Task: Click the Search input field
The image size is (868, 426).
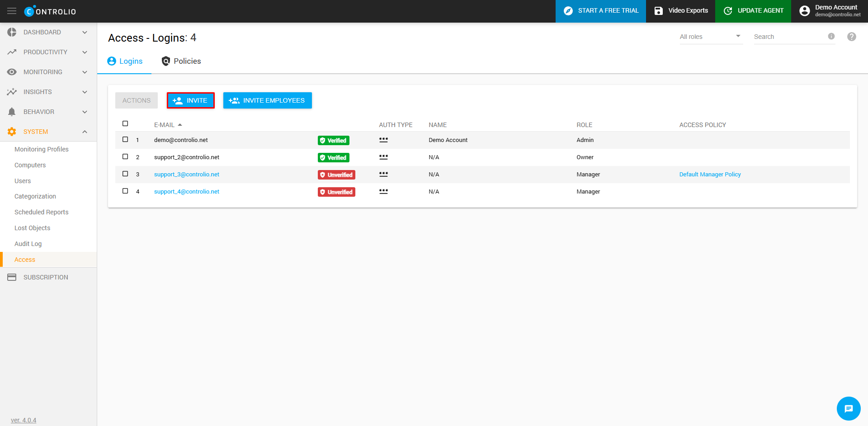Action: (x=789, y=37)
